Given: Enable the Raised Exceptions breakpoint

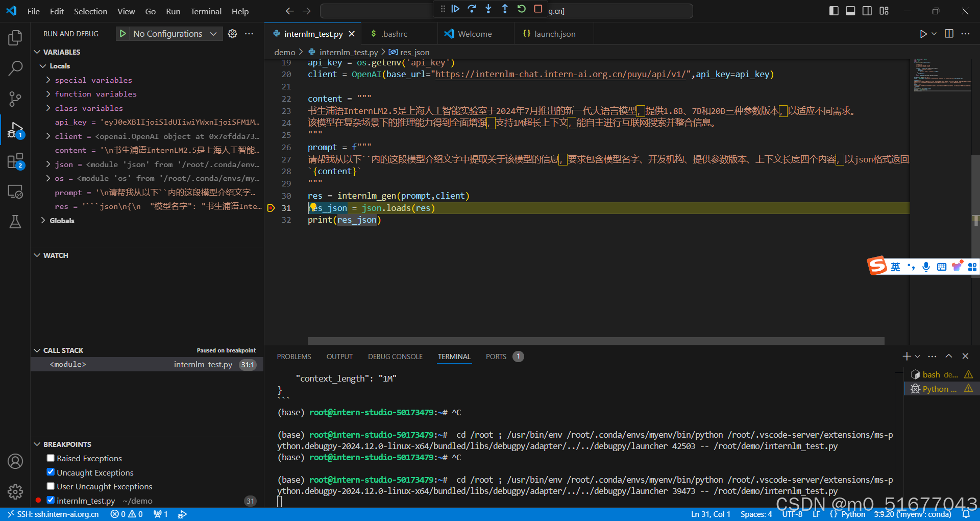Looking at the screenshot, I should pos(51,458).
